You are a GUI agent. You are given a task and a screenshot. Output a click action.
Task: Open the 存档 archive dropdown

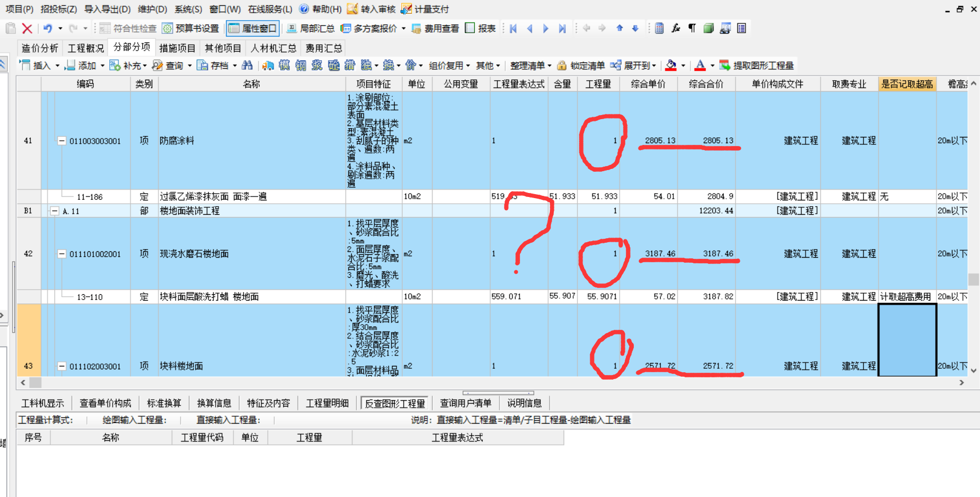(x=235, y=66)
